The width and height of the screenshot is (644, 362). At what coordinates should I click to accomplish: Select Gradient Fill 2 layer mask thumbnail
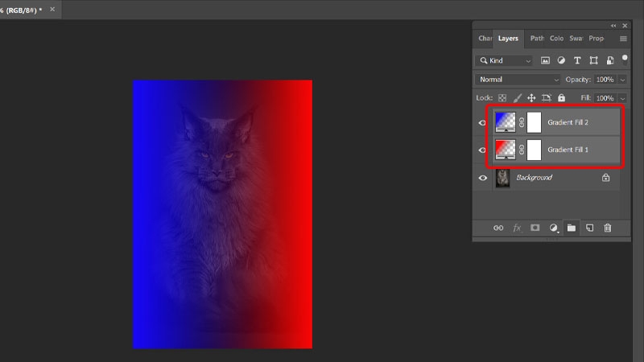[534, 122]
